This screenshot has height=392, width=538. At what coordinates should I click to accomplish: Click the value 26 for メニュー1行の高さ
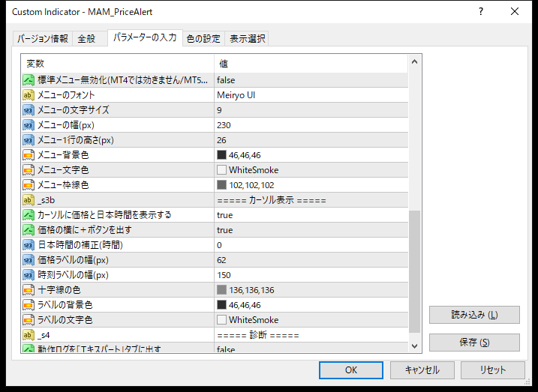pyautogui.click(x=221, y=140)
